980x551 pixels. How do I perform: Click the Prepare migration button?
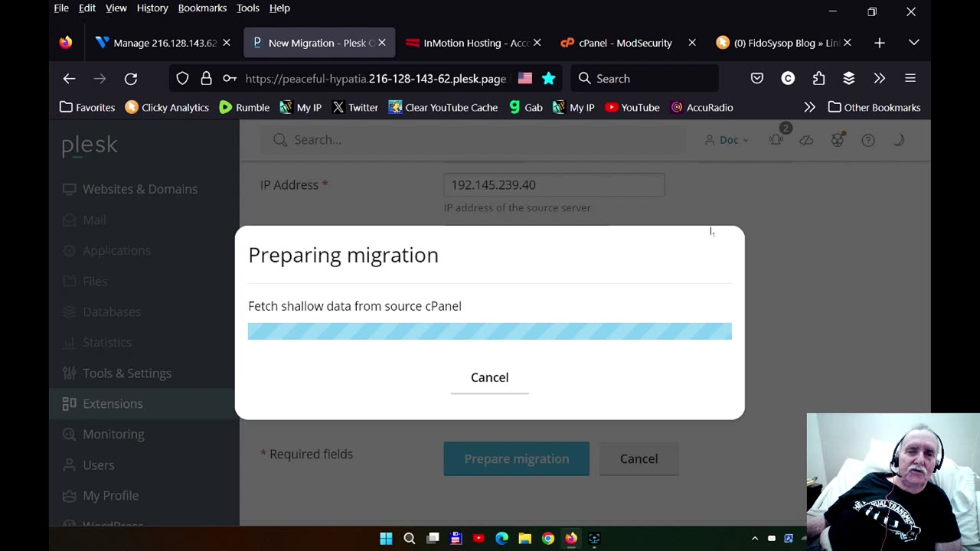[x=516, y=458]
